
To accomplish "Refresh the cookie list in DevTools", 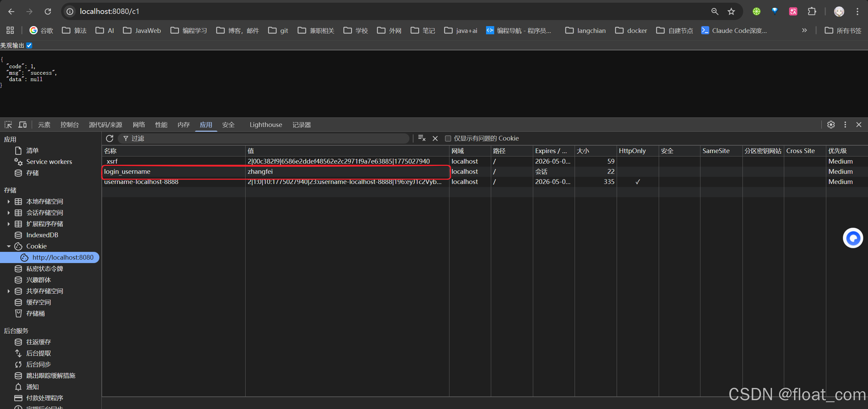I will coord(110,138).
